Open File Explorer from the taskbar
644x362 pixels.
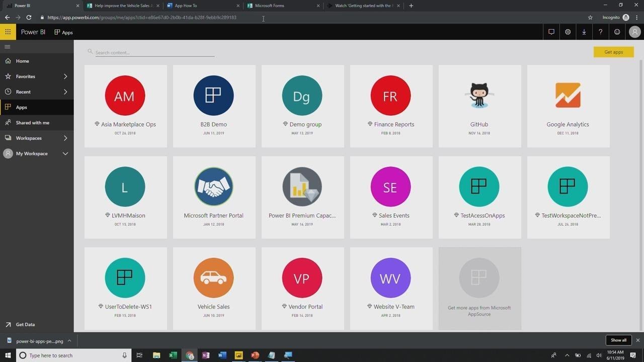click(156, 355)
